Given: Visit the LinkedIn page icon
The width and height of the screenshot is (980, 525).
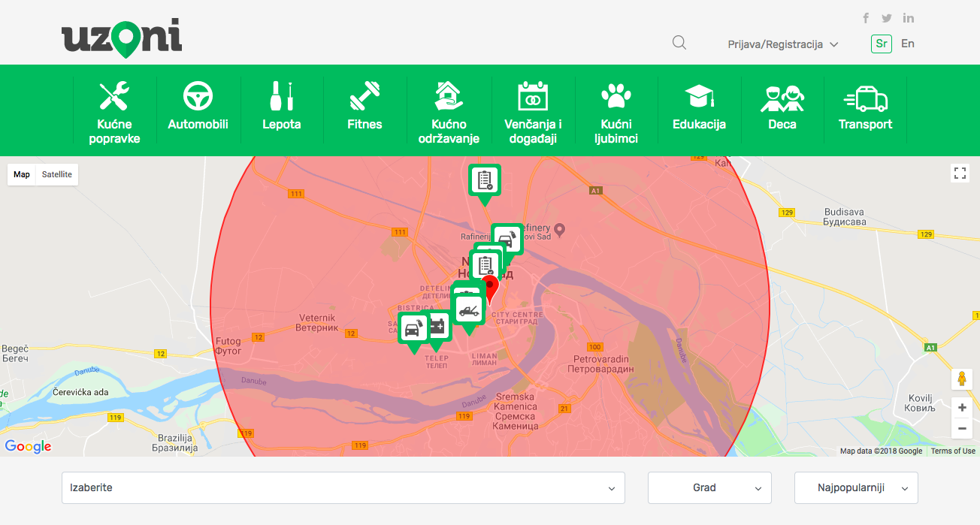Looking at the screenshot, I should [909, 18].
